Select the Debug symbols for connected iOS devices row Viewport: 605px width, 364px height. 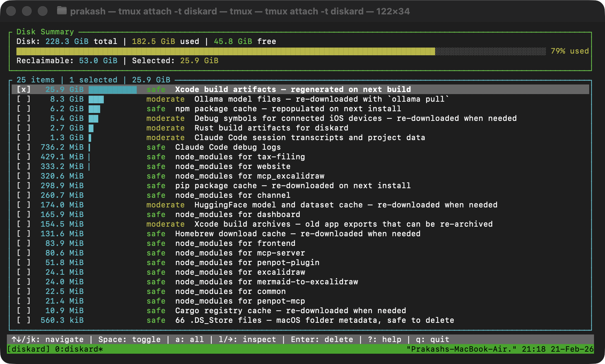pyautogui.click(x=300, y=118)
